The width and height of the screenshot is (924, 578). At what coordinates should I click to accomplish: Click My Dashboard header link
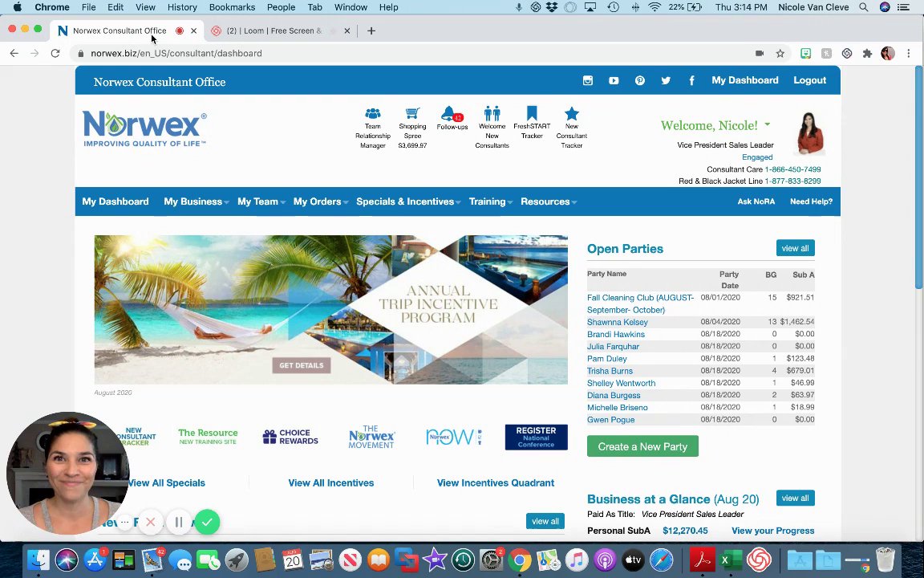(745, 80)
